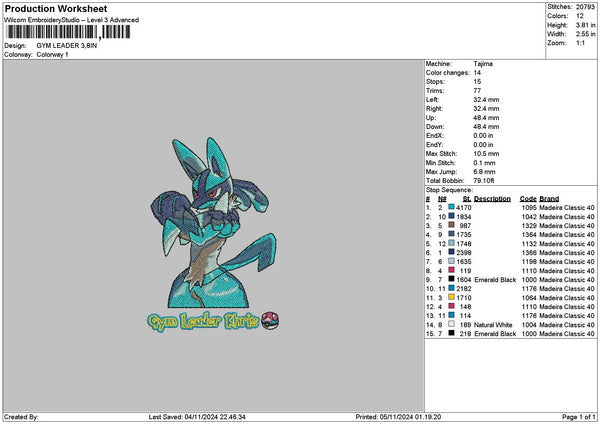Click the 'Printed: 05/11/2024' footer text
The width and height of the screenshot is (600, 424).
tap(398, 417)
